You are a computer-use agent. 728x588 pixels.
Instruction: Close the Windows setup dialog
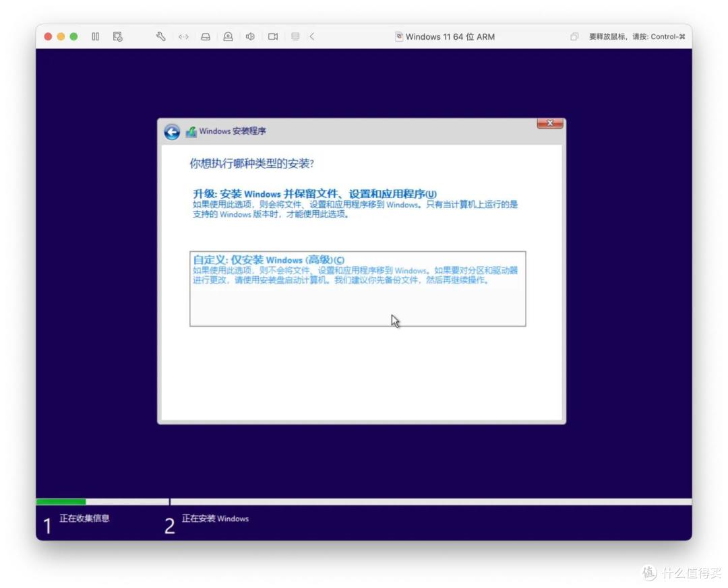tap(550, 123)
